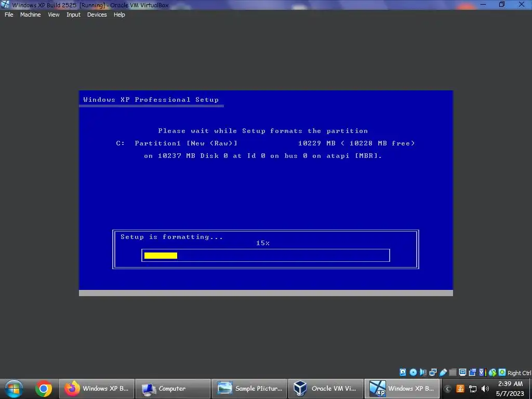Screen dimensions: 532x399
Task: Click the orange Java tray icon
Action: click(x=460, y=389)
